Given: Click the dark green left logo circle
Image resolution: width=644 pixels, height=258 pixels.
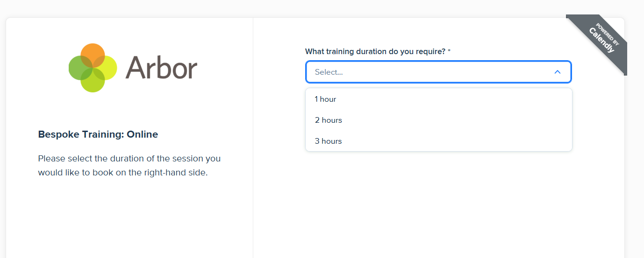Looking at the screenshot, I should pyautogui.click(x=79, y=68).
